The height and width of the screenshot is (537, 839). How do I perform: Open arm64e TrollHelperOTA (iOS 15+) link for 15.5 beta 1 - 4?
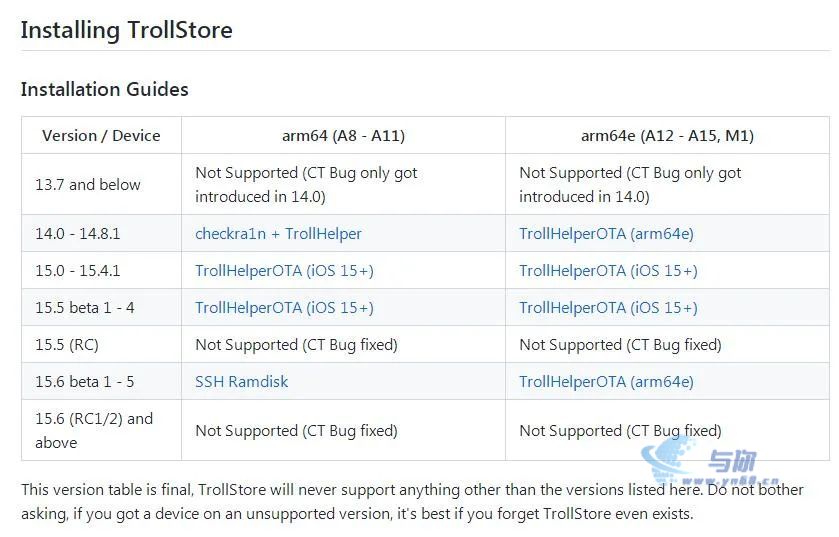pos(608,308)
